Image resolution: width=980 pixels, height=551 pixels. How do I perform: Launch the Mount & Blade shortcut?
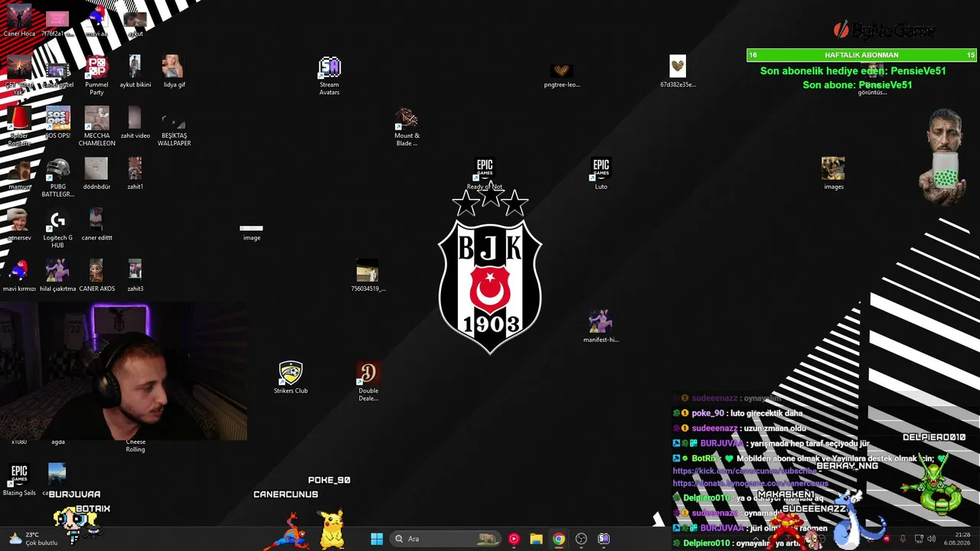coord(407,127)
